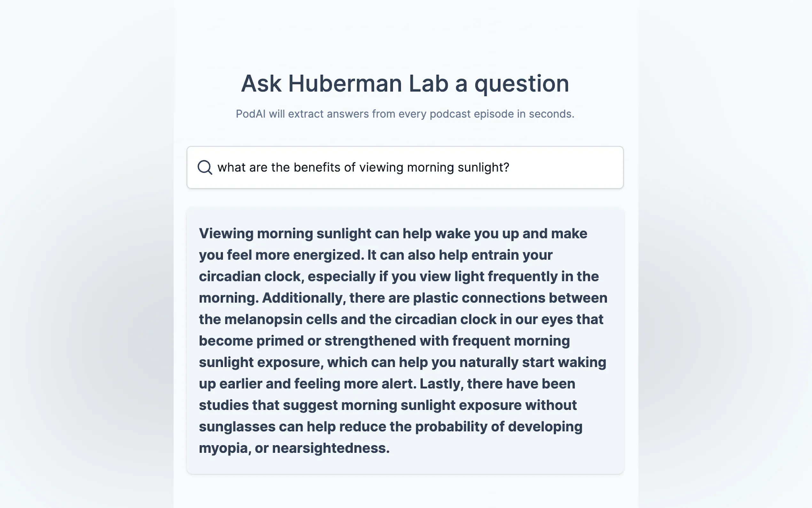Click the word 'Huberman' in the title
Viewport: 812px width, 508px height.
345,84
